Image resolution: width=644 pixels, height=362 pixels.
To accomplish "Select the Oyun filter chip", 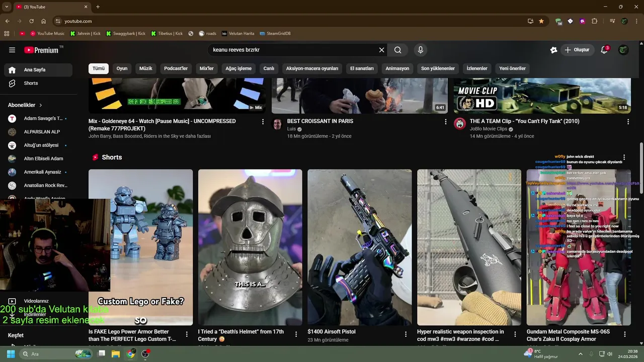I will [x=122, y=68].
